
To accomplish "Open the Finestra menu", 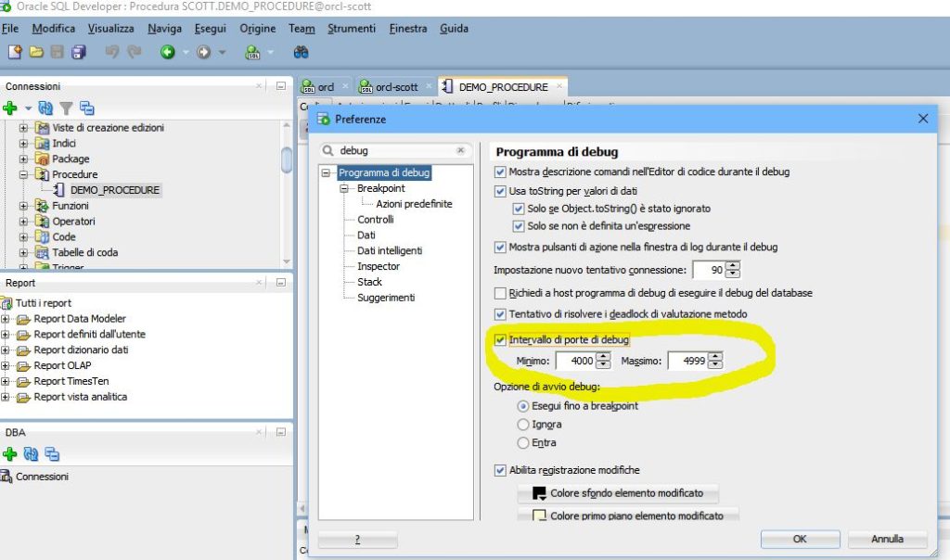I will [408, 28].
